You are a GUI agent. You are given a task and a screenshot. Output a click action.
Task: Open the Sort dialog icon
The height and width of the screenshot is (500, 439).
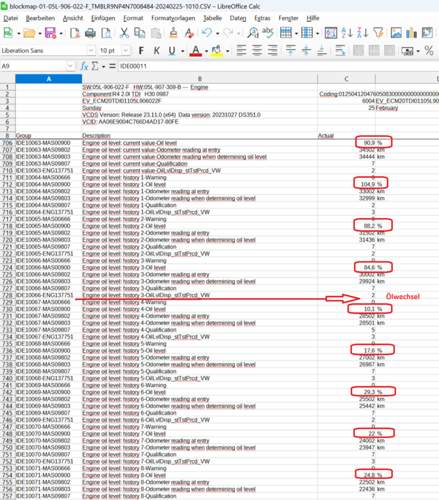tap(331, 33)
